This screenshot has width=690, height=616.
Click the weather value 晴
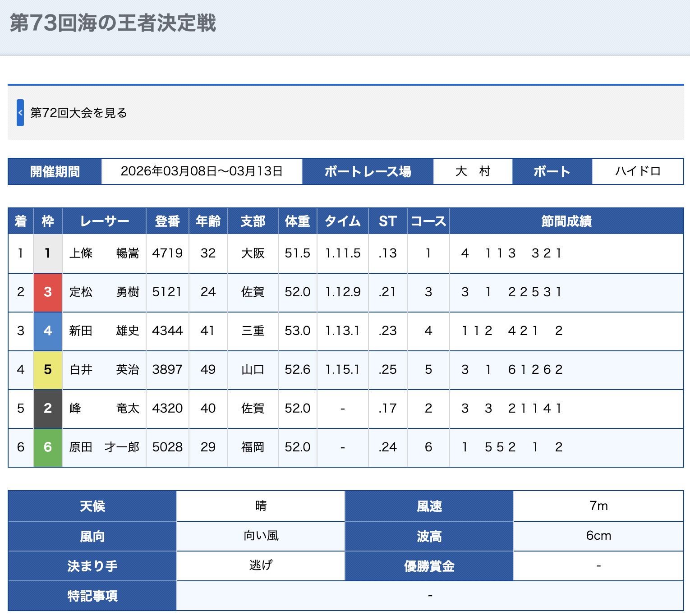(x=261, y=506)
